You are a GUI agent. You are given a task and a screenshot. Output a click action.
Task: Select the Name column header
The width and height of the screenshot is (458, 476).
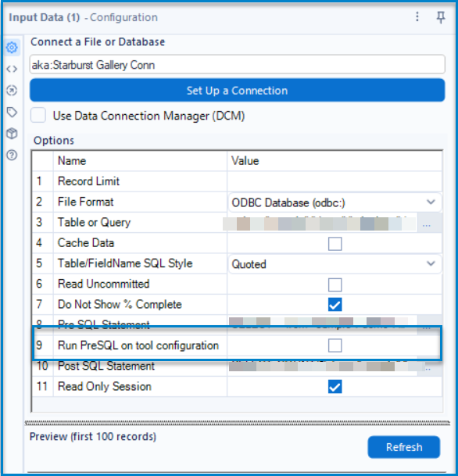[72, 160]
